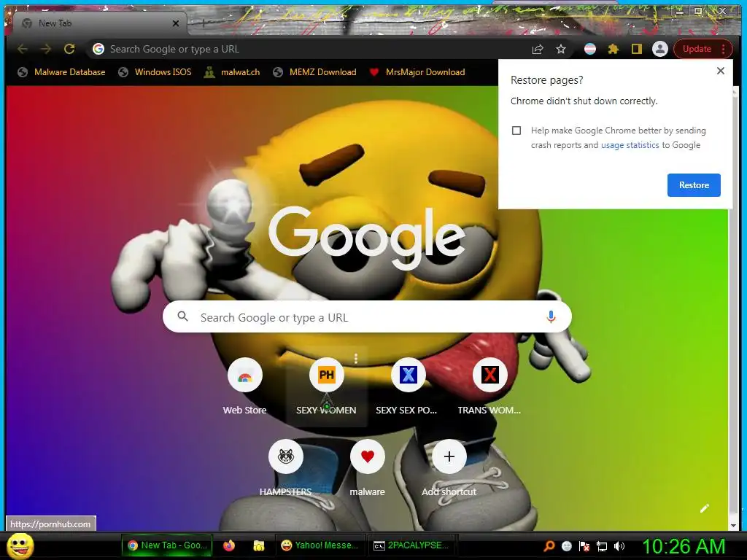
Task: Go back using the back arrow
Action: (x=23, y=49)
